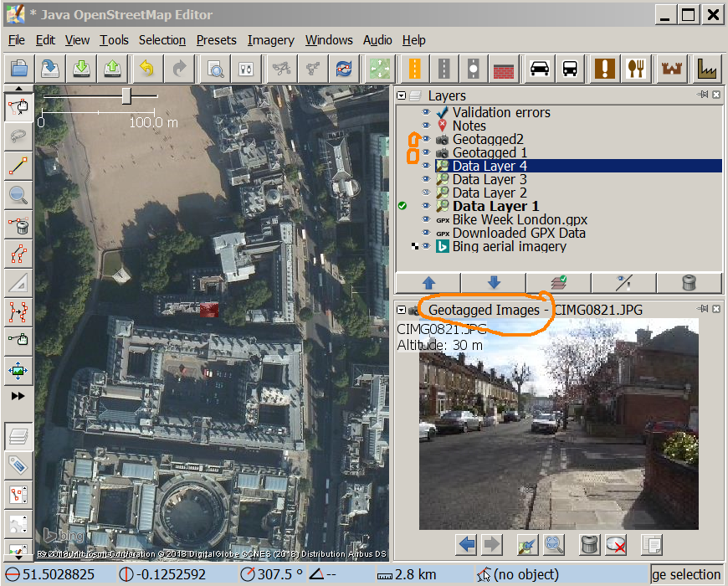Click the map zoom slider handle
This screenshot has width=728, height=586.
pyautogui.click(x=126, y=96)
